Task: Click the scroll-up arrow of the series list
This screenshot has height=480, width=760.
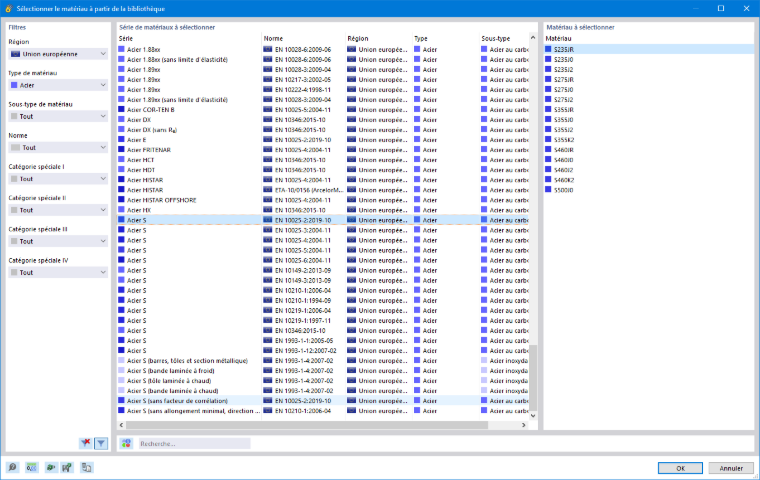Action: click(x=533, y=37)
